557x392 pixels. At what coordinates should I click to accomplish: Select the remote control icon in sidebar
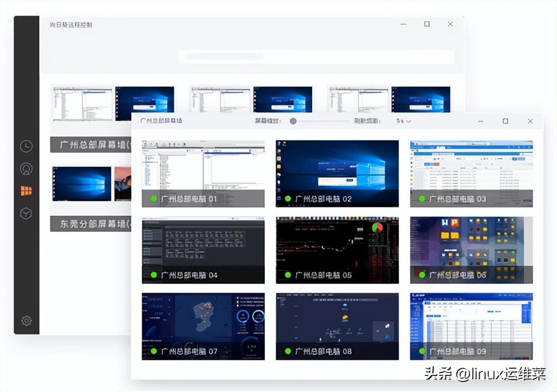tap(26, 168)
